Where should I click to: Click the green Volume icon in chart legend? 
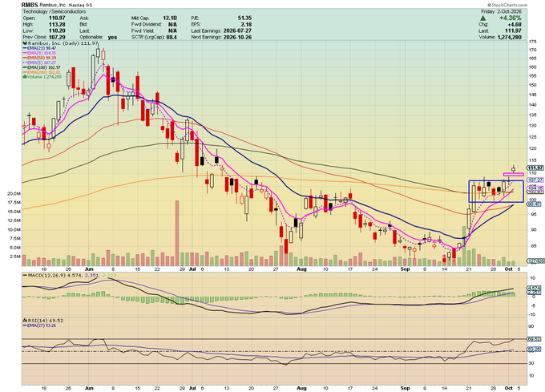point(25,77)
